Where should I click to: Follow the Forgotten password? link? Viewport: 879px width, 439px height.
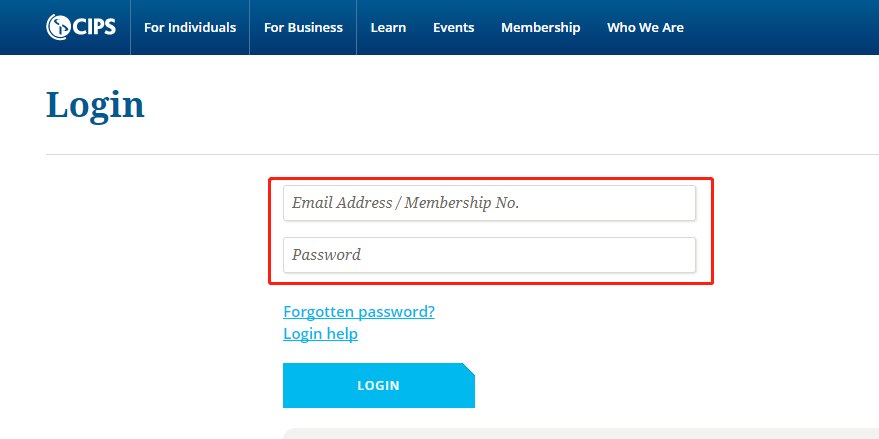coord(359,311)
